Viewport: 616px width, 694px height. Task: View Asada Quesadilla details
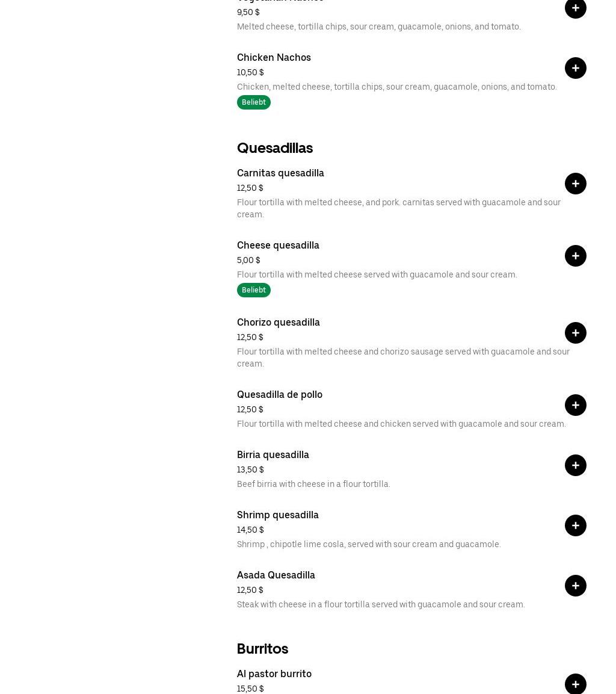point(276,575)
